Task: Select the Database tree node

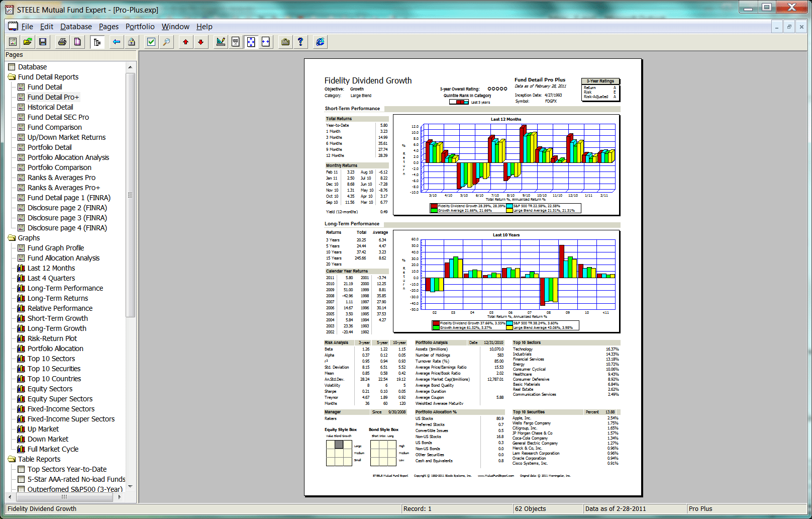Action: point(32,67)
